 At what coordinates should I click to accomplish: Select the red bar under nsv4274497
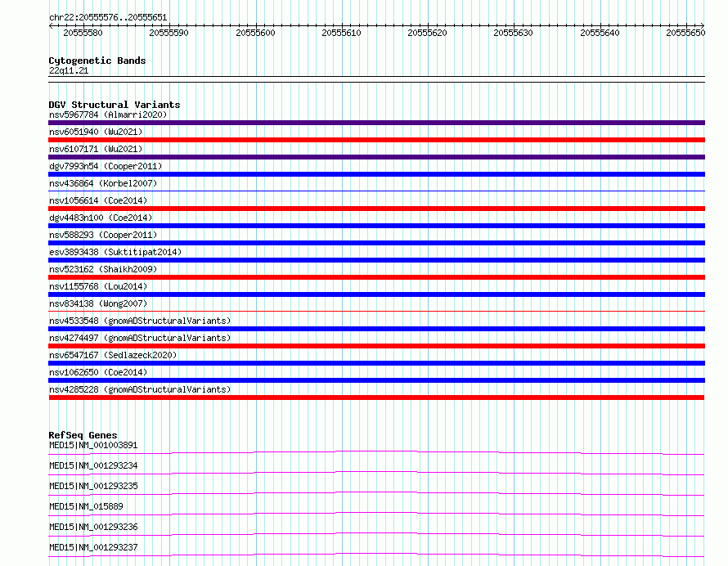click(x=376, y=346)
